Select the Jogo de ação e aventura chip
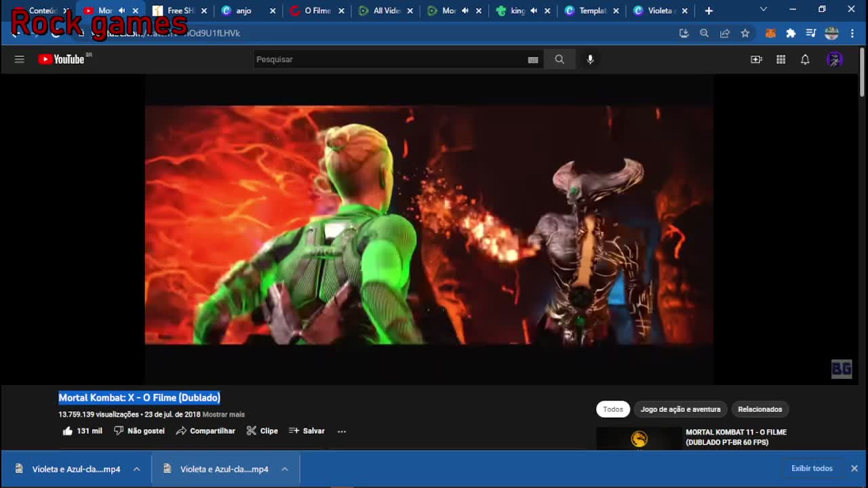Image resolution: width=868 pixels, height=488 pixels. point(680,409)
